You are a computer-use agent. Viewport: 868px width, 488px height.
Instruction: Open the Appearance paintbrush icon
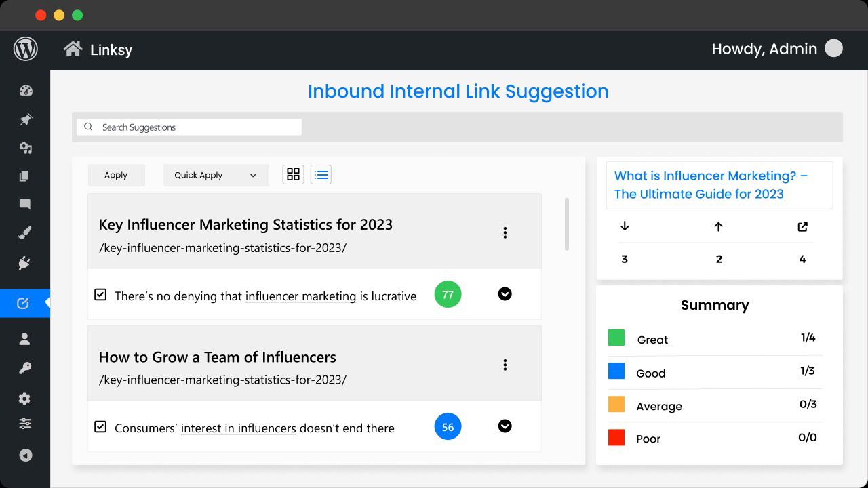pos(25,234)
